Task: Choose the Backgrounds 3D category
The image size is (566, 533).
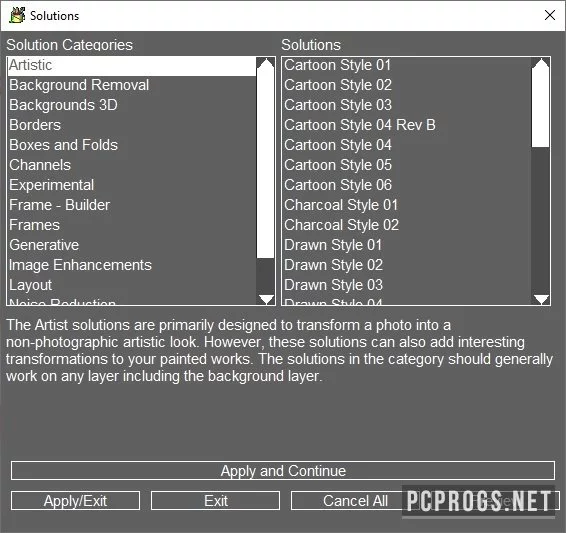Action: click(x=131, y=105)
